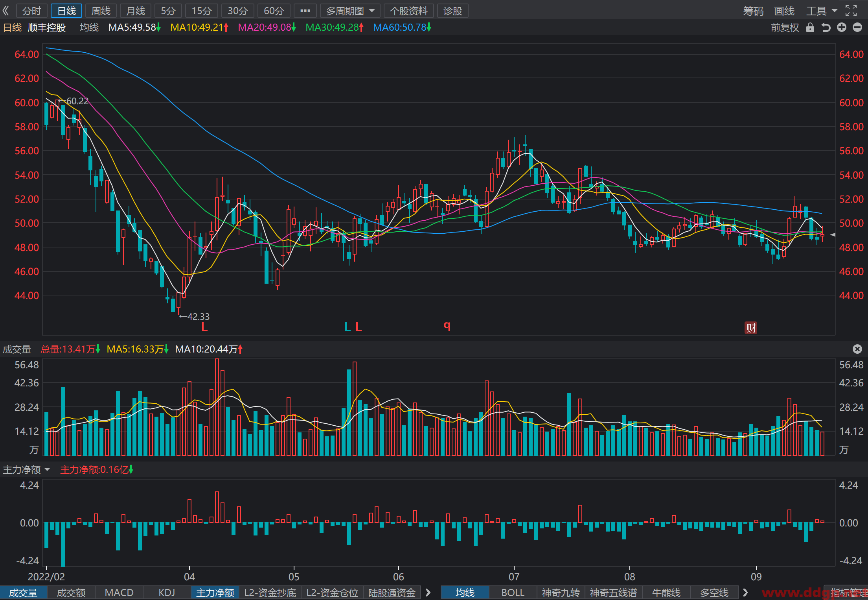Switch to 30分 minute period
The image size is (868, 600).
(238, 11)
